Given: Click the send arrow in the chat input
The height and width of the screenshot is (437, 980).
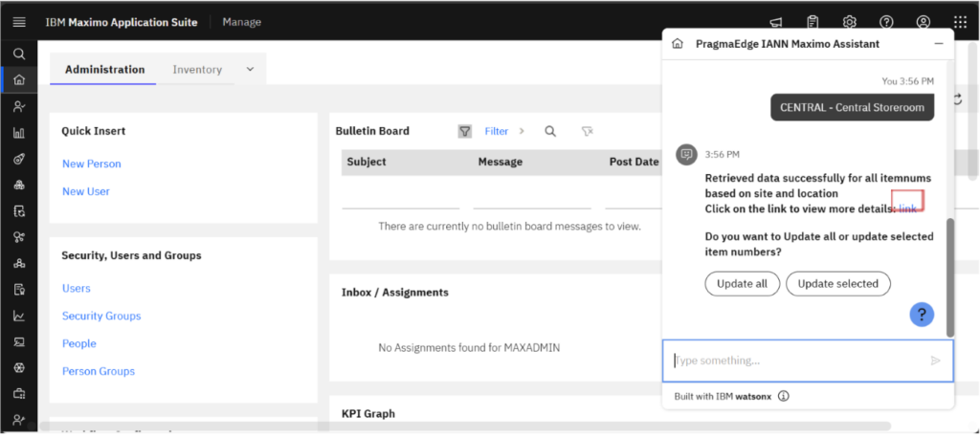Looking at the screenshot, I should (x=935, y=361).
